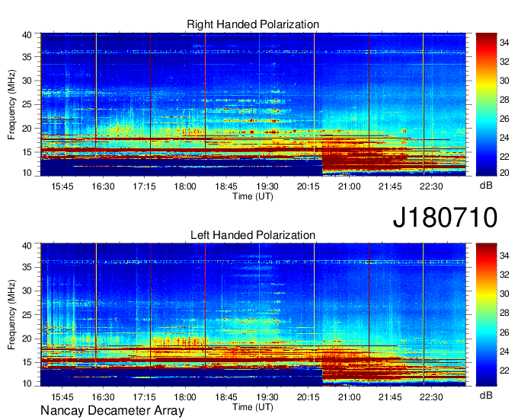Click the bottom plot's dB color bar
Image resolution: width=518 pixels, height=420 pixels.
486,315
